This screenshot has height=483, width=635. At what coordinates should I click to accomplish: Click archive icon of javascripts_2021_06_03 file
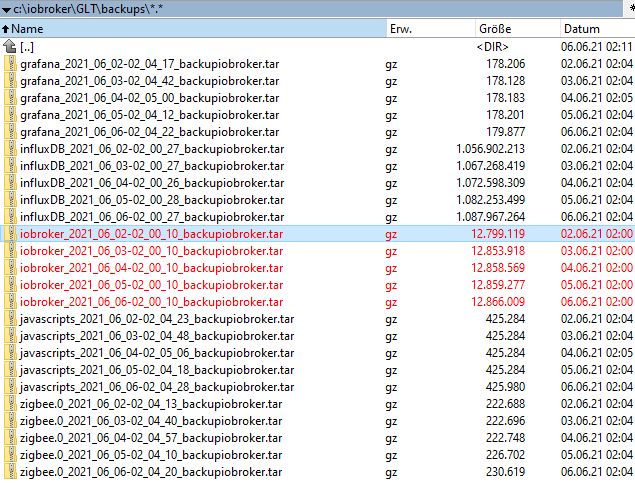[10, 336]
